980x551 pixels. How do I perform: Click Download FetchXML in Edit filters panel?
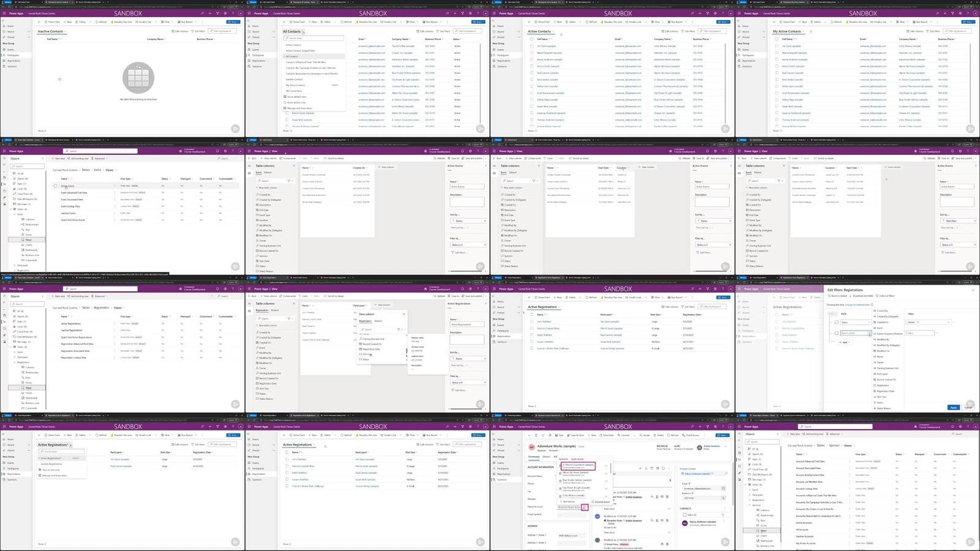pyautogui.click(x=862, y=296)
